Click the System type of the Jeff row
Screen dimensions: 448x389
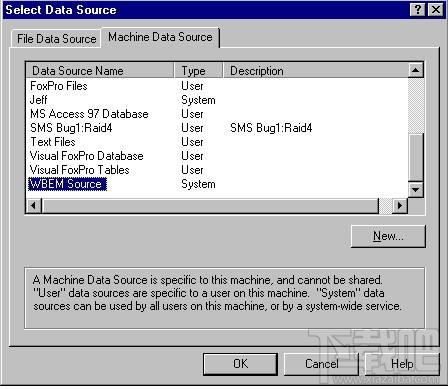point(198,100)
